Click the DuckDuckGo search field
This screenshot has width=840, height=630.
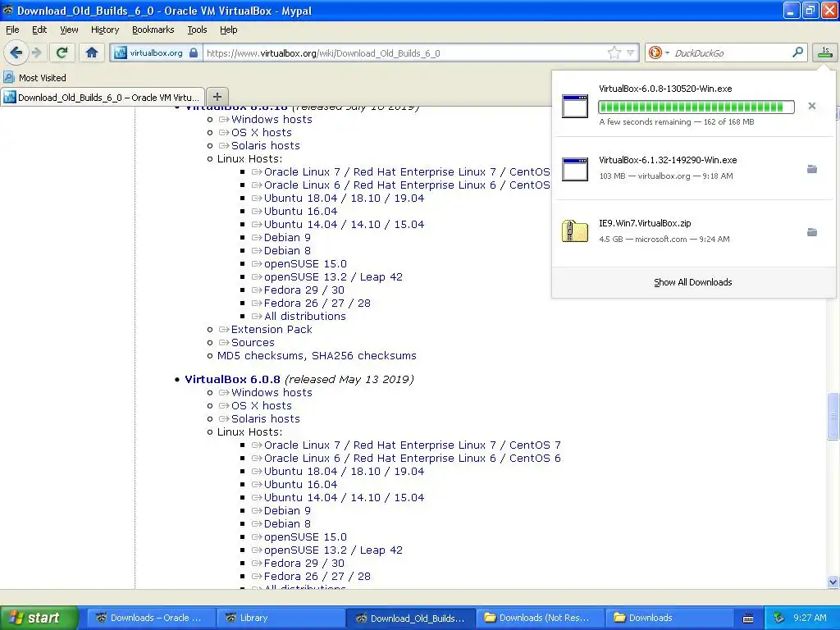pyautogui.click(x=730, y=53)
